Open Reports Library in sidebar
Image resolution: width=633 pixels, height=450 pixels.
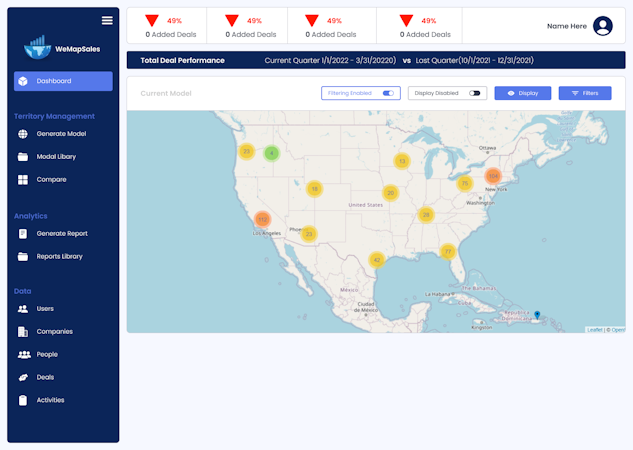point(59,257)
